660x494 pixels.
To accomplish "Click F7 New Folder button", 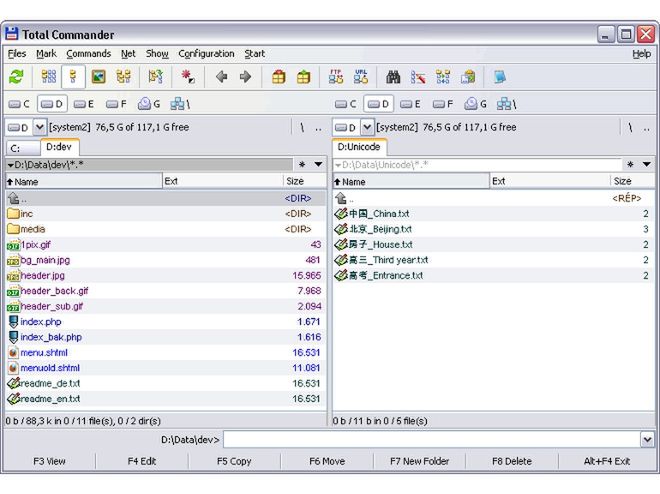I will [x=420, y=461].
